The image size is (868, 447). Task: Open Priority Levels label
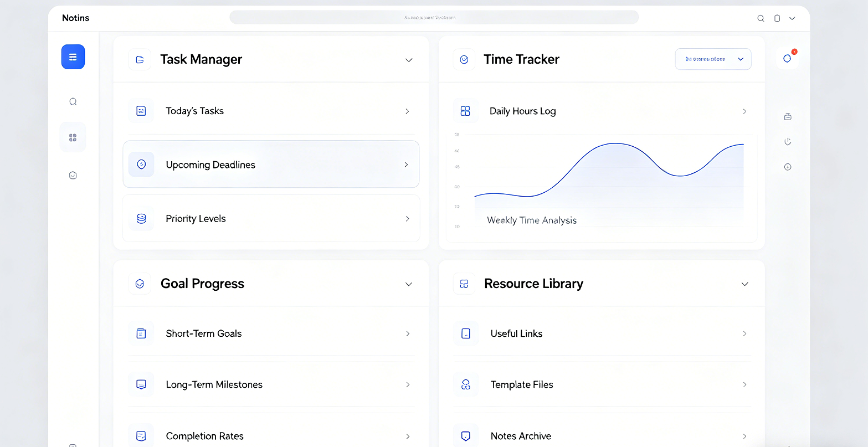click(196, 219)
